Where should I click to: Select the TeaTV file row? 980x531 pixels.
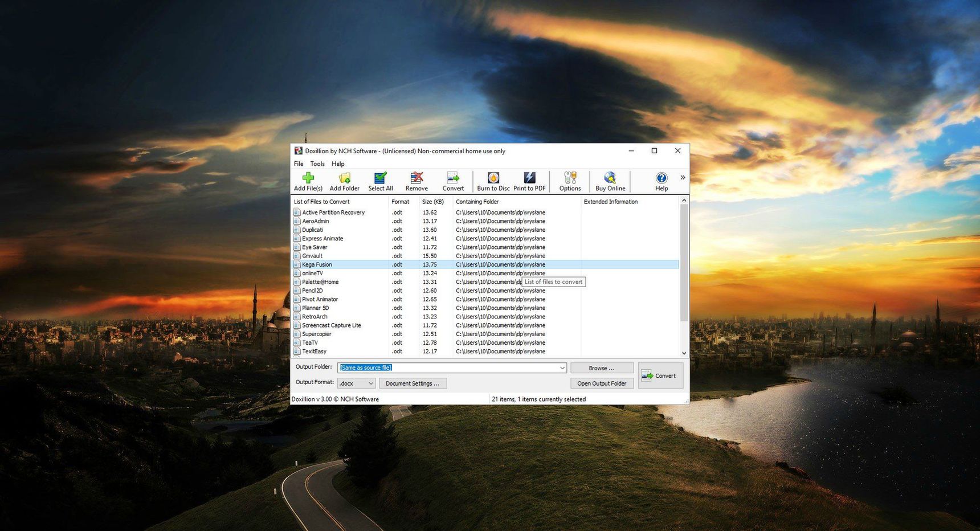pyautogui.click(x=485, y=343)
